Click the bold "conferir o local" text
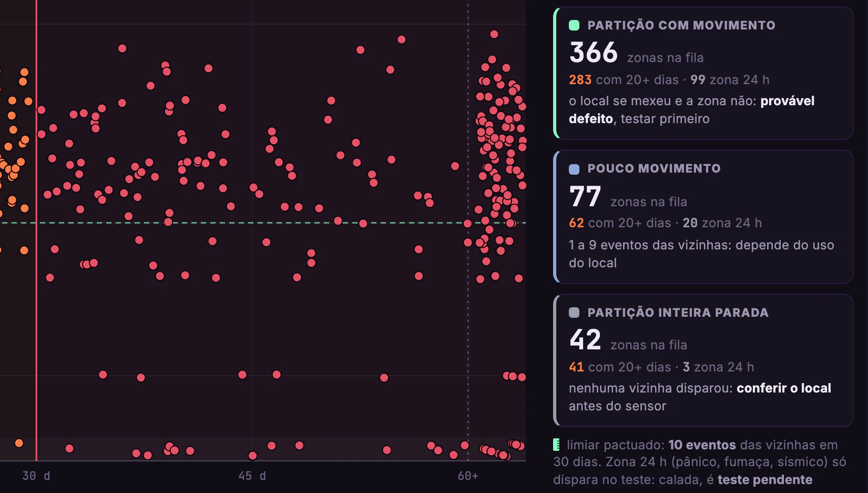The height and width of the screenshot is (493, 868). tap(784, 388)
